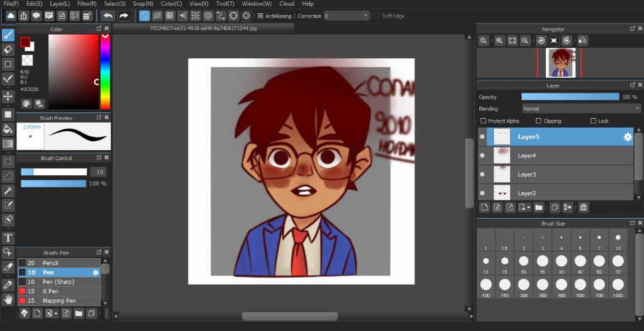The width and height of the screenshot is (644, 331).
Task: Click the cloud icon in toolbar
Action: point(11,16)
